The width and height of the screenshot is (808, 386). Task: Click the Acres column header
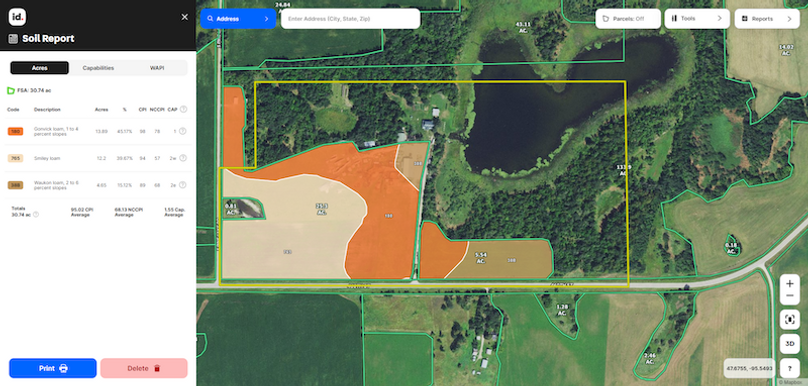(x=102, y=109)
